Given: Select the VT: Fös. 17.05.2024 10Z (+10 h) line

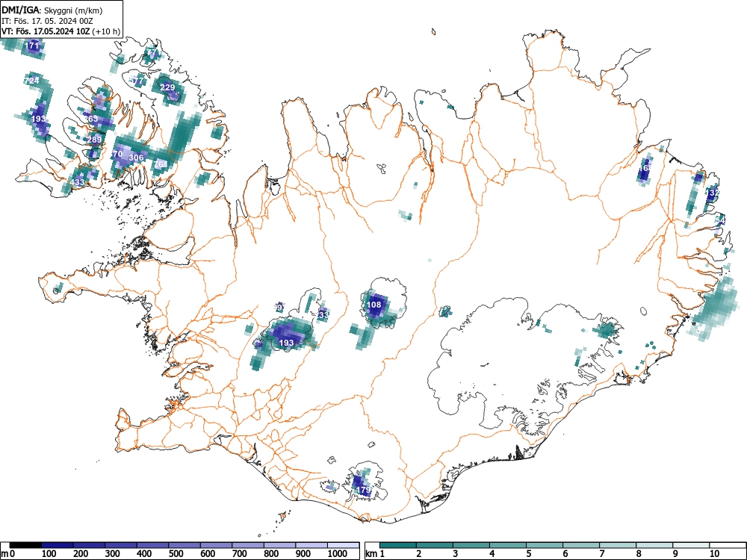Looking at the screenshot, I should point(61,31).
